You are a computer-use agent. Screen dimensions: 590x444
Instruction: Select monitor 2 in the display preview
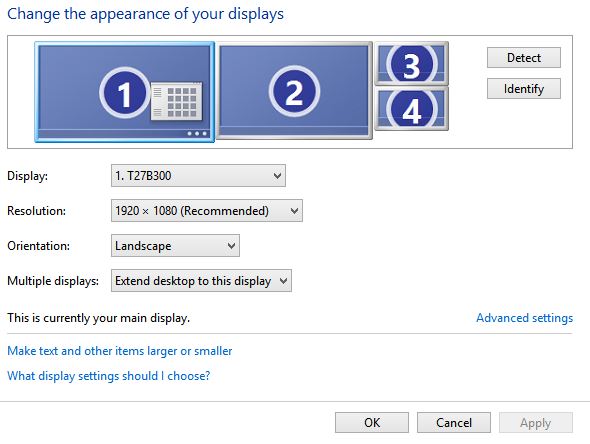click(294, 90)
